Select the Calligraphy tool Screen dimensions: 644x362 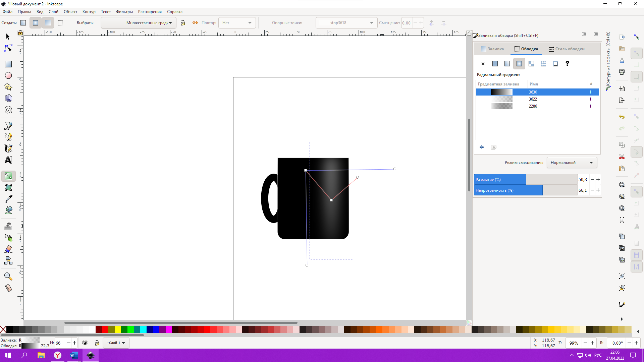click(8, 148)
